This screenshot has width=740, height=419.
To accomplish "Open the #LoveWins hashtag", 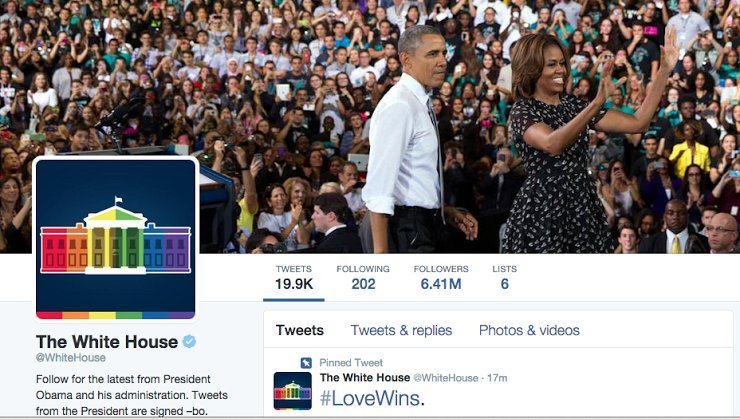I will coord(372,399).
